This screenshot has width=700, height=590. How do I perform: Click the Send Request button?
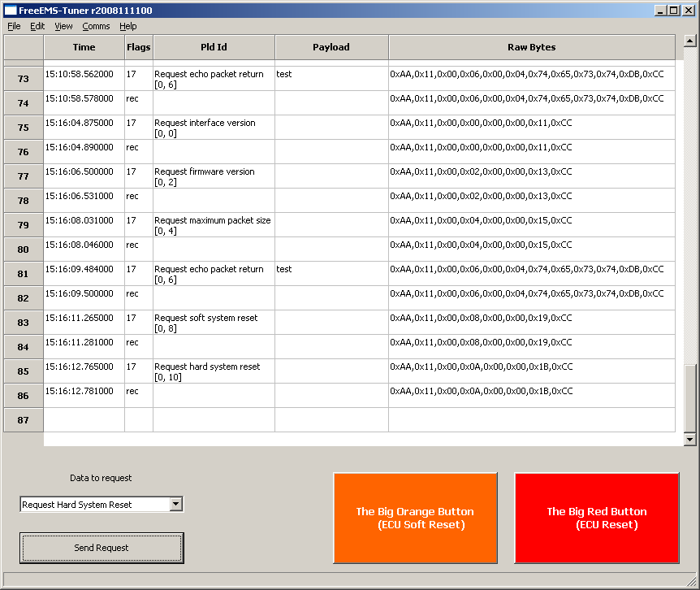coord(102,548)
